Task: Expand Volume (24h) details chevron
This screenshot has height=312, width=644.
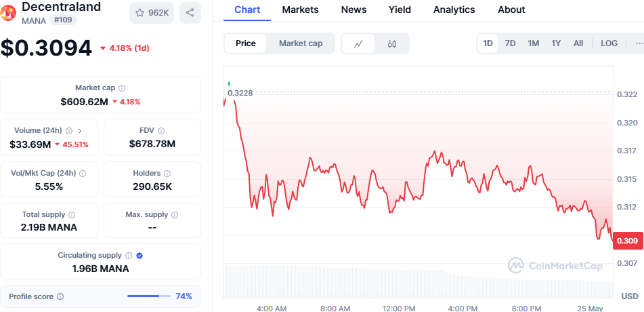Action: [80, 131]
